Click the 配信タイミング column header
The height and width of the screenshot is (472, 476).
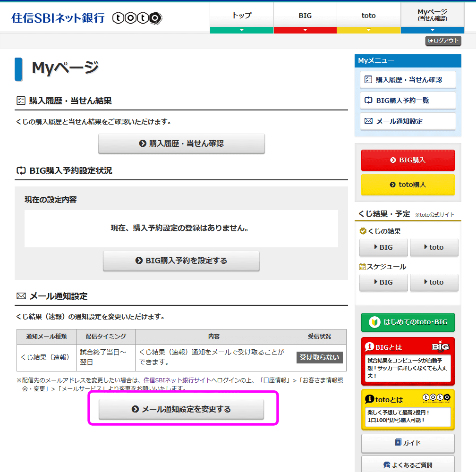point(106,337)
